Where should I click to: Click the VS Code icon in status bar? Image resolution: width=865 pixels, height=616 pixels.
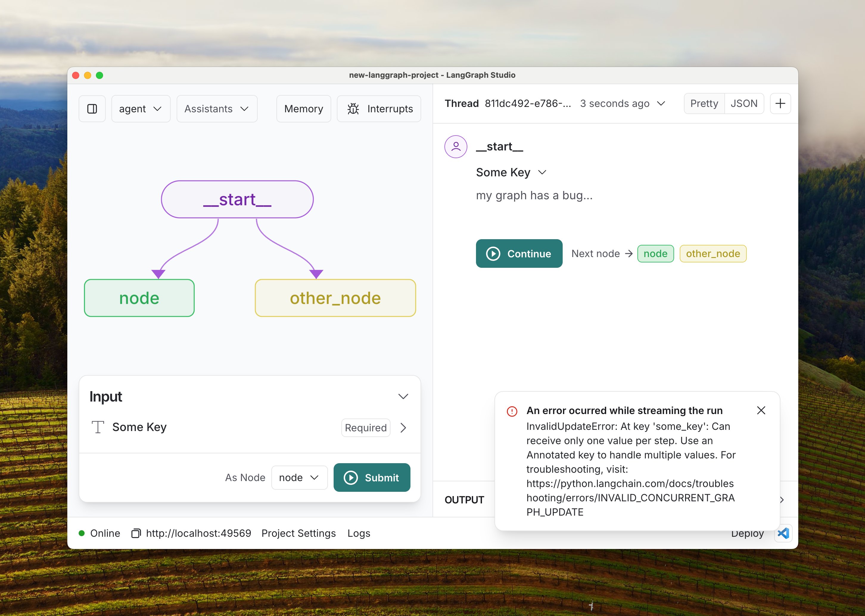click(783, 533)
